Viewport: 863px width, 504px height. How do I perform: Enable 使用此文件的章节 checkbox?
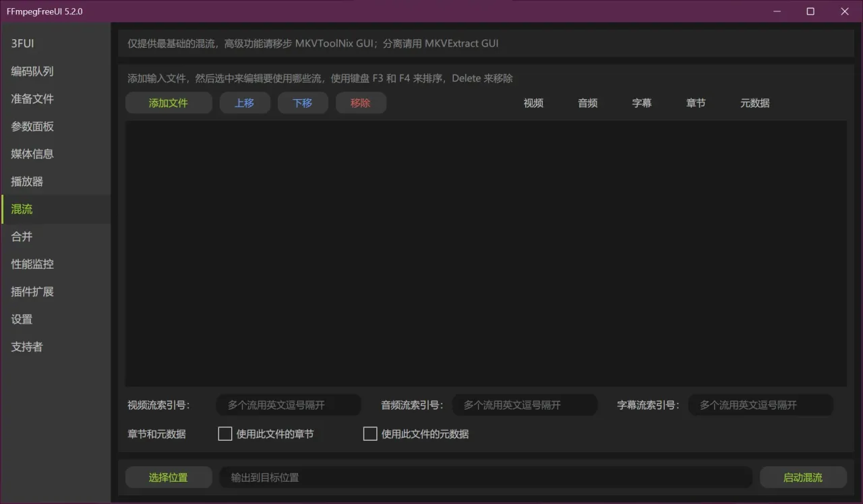pyautogui.click(x=225, y=434)
